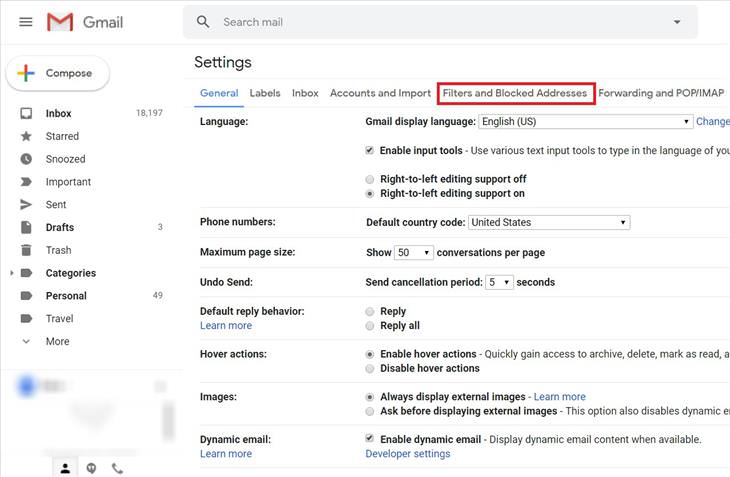Click the Travel label icon
The width and height of the screenshot is (730, 477).
(x=27, y=318)
